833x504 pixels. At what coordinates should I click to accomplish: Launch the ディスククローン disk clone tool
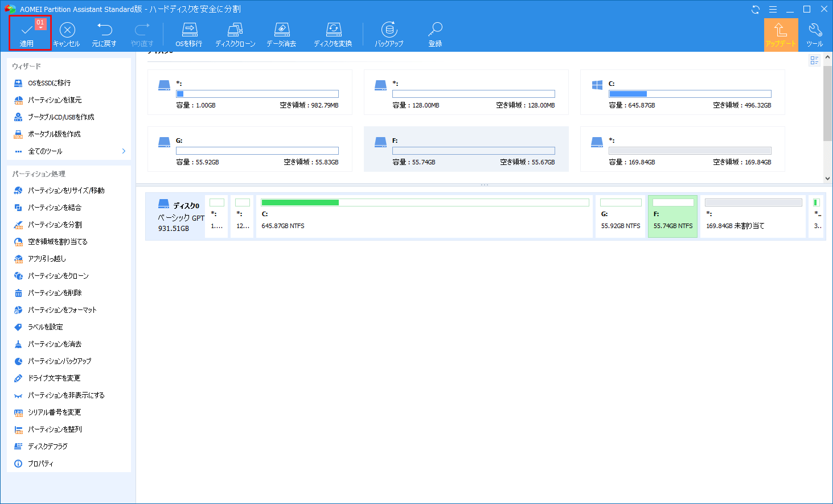click(235, 34)
